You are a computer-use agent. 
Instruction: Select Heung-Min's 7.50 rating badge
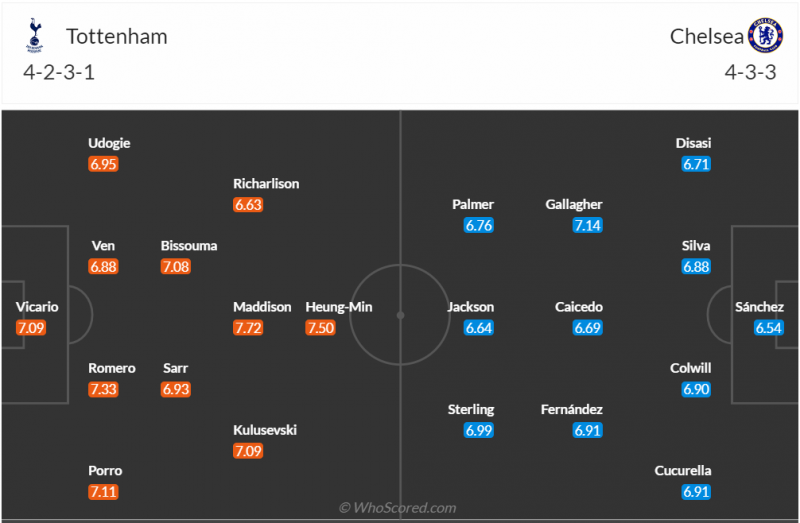[x=320, y=328]
